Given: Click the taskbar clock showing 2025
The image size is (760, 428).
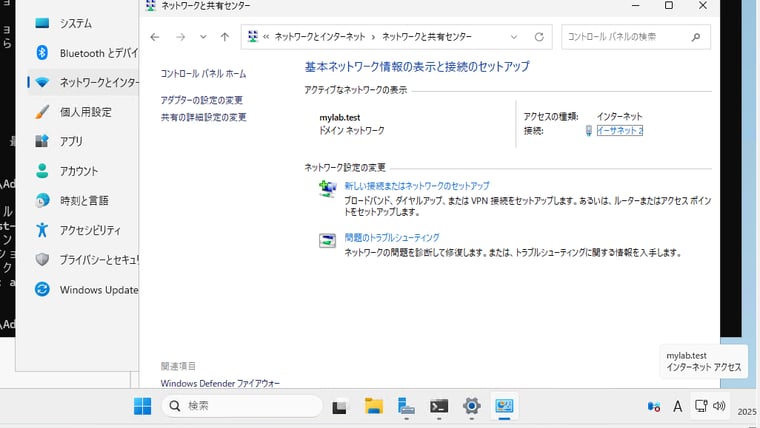Looking at the screenshot, I should coord(747,411).
